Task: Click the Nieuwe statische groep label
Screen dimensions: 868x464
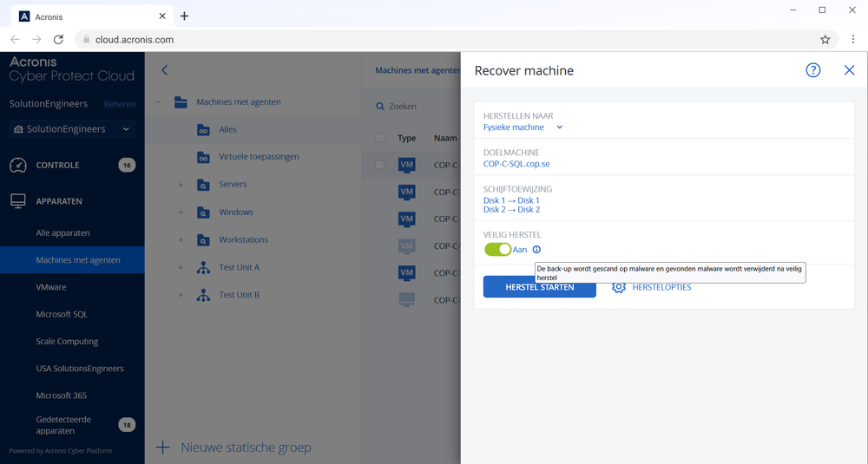Action: (246, 447)
